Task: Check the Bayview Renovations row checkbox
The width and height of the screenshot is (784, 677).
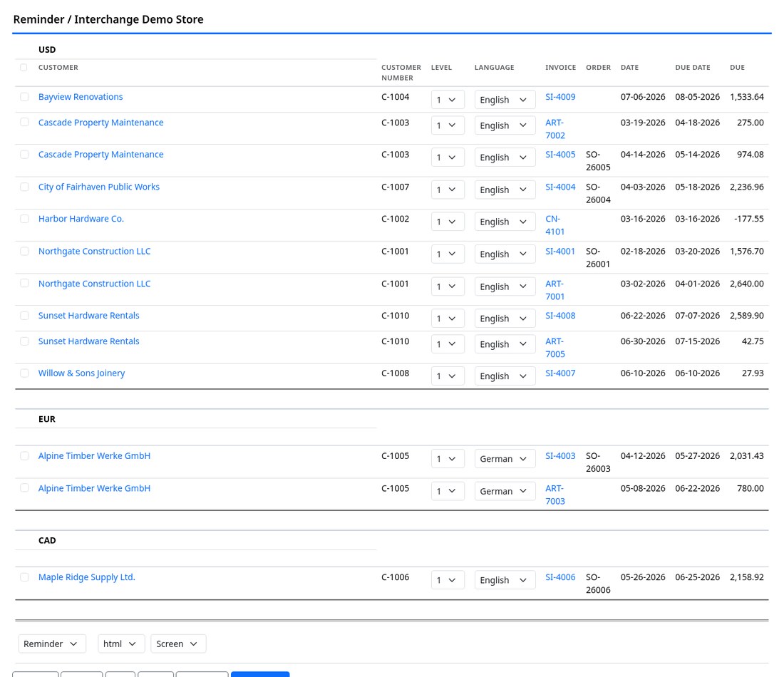Action: coord(24,97)
